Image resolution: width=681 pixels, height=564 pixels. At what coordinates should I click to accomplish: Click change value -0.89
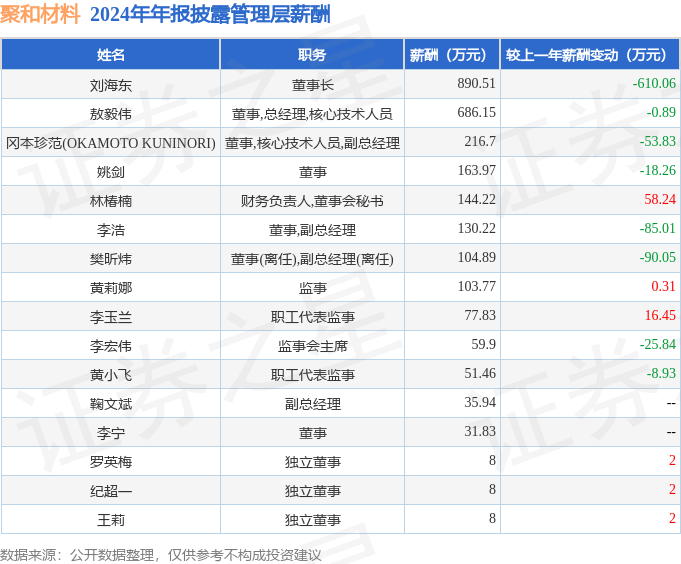pyautogui.click(x=661, y=112)
